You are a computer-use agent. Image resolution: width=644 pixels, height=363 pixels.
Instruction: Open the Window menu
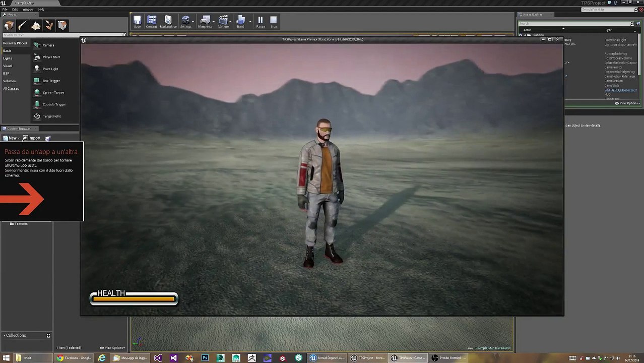(x=28, y=9)
